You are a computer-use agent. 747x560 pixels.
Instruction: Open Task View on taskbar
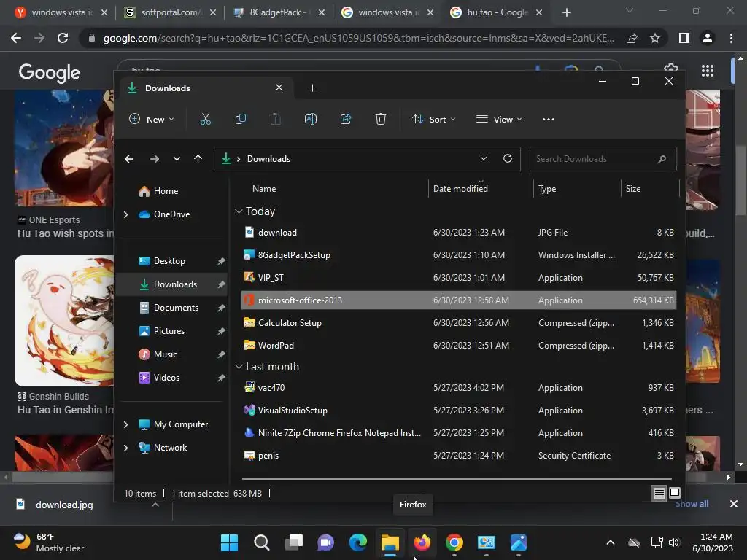pyautogui.click(x=293, y=542)
